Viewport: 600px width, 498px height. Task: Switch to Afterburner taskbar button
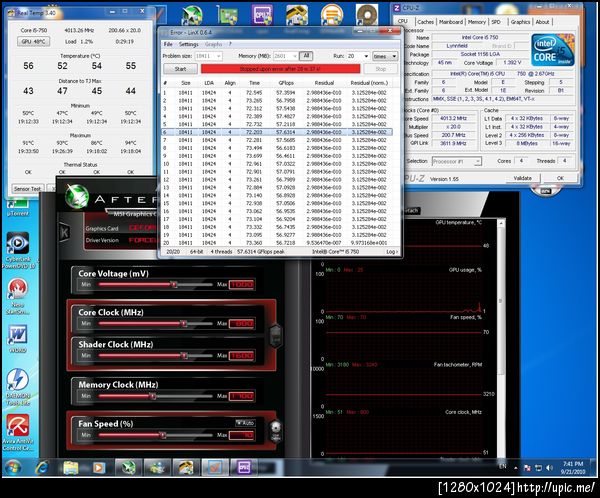(x=129, y=467)
